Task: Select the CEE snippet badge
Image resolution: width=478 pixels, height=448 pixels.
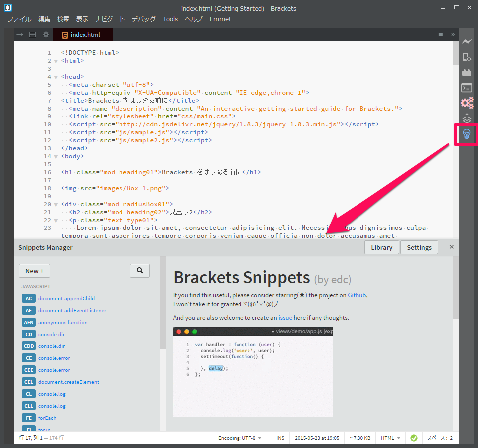Action: 29,370
